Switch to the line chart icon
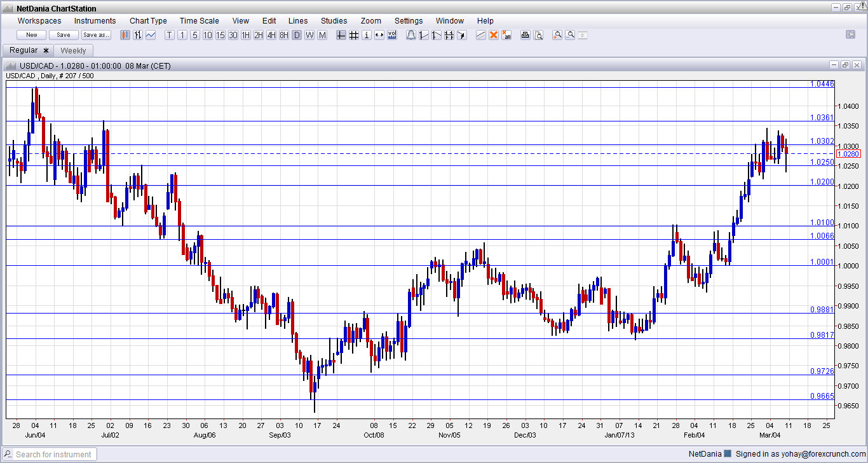The width and height of the screenshot is (868, 463). (150, 35)
